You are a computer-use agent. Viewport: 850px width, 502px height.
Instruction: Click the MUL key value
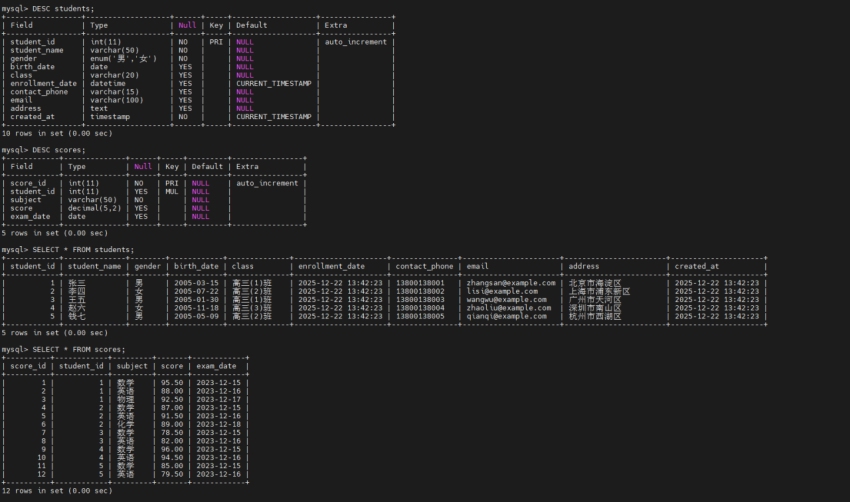tap(172, 191)
